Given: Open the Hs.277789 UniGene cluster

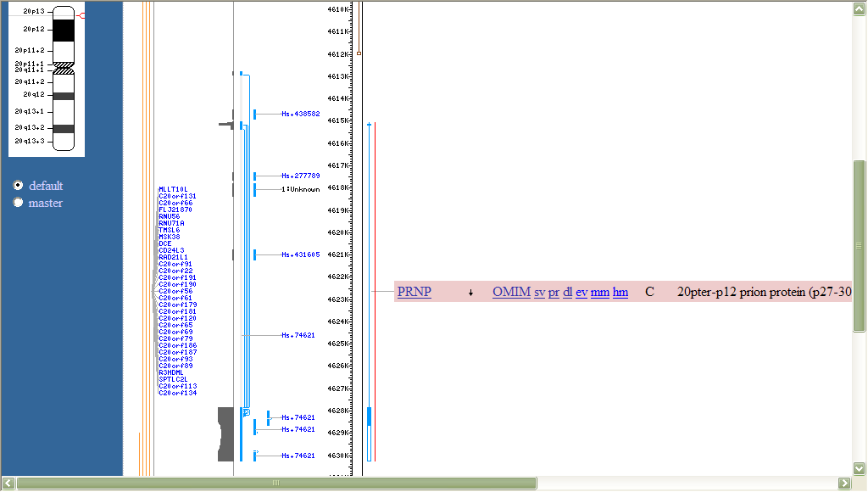Looking at the screenshot, I should tap(301, 176).
